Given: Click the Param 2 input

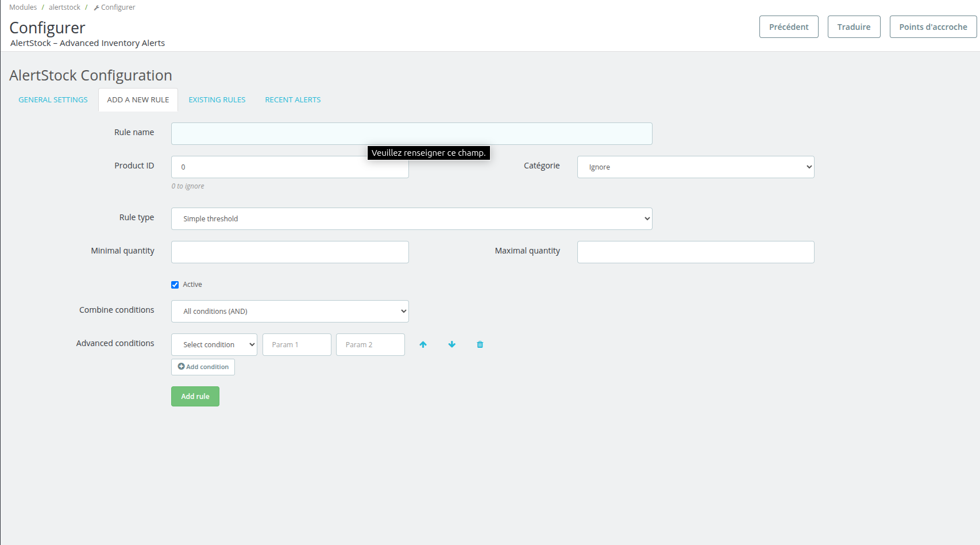Looking at the screenshot, I should coord(371,344).
